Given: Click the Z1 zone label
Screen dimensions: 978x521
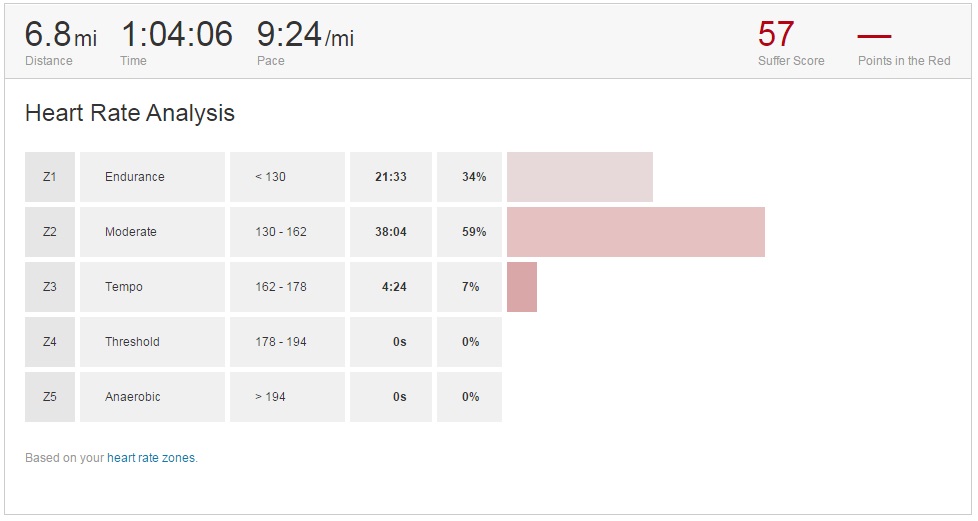Looking at the screenshot, I should pyautogui.click(x=50, y=177).
